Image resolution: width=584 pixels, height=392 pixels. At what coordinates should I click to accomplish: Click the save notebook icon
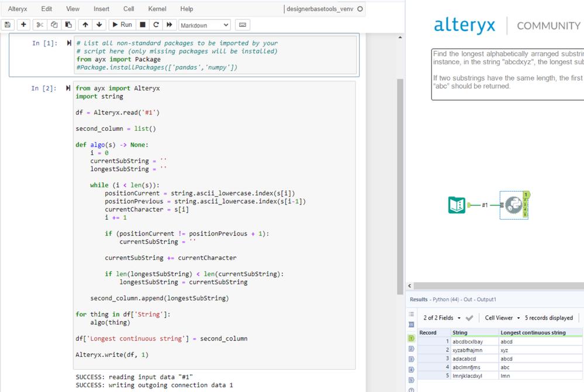point(8,25)
